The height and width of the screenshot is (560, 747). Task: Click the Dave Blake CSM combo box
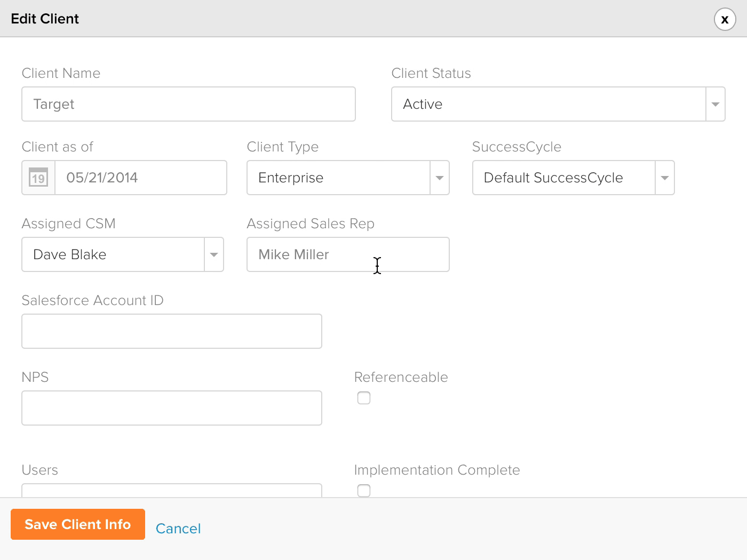tap(113, 254)
